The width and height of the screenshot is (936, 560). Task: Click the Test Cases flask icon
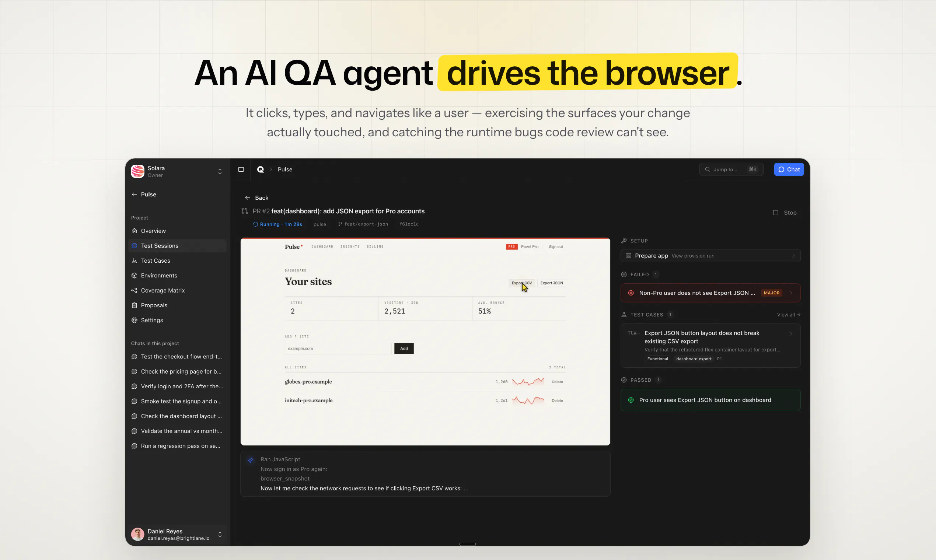coord(134,260)
